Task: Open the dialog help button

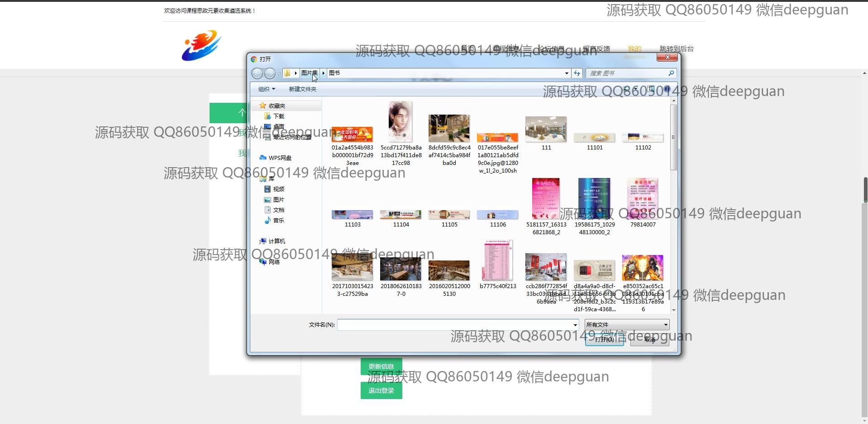Action: (667, 89)
